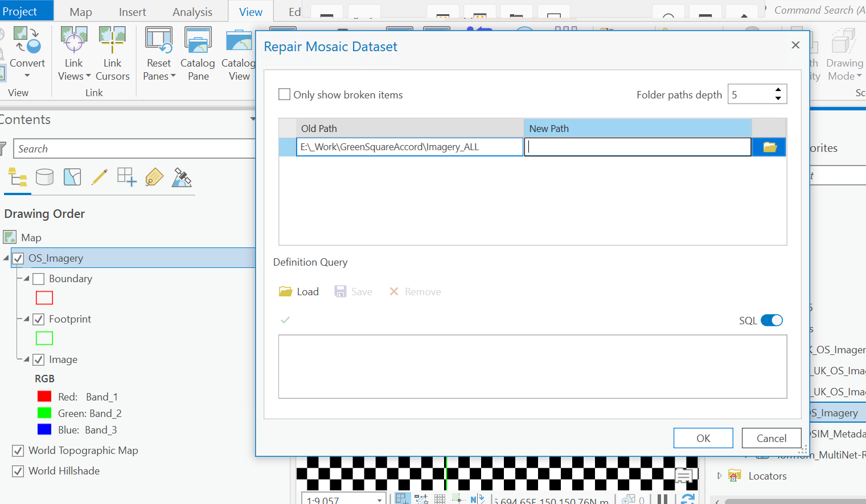866x504 pixels.
Task: Toggle the SQL switch off
Action: [x=771, y=320]
